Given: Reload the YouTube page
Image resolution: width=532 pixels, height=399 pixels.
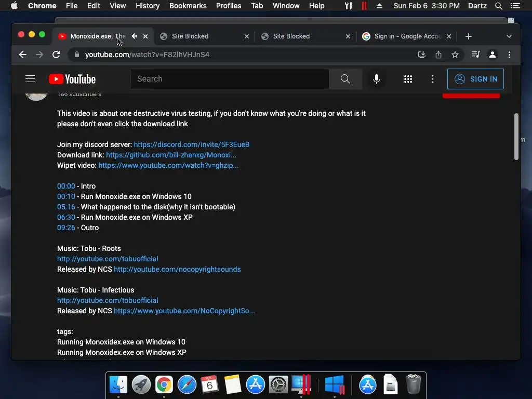Looking at the screenshot, I should click(x=56, y=55).
